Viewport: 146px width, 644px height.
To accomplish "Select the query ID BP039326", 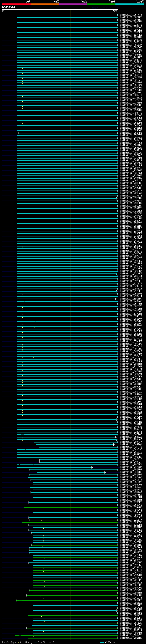I will (8, 8).
